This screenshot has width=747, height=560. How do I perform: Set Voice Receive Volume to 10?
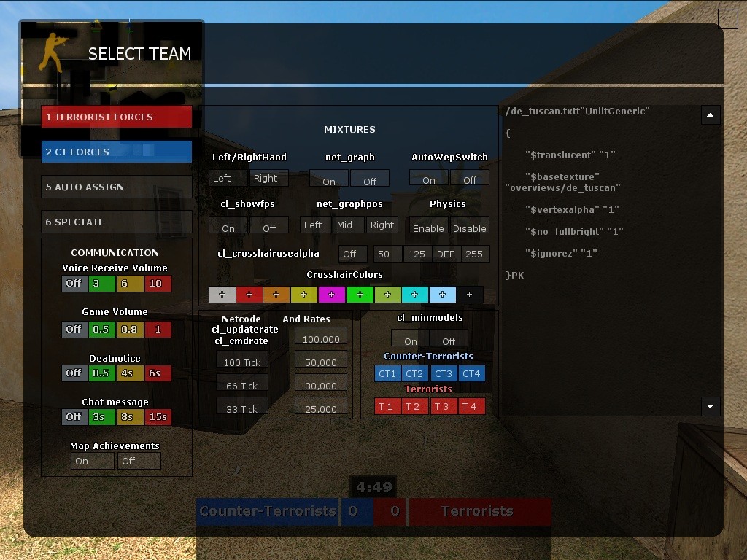158,283
